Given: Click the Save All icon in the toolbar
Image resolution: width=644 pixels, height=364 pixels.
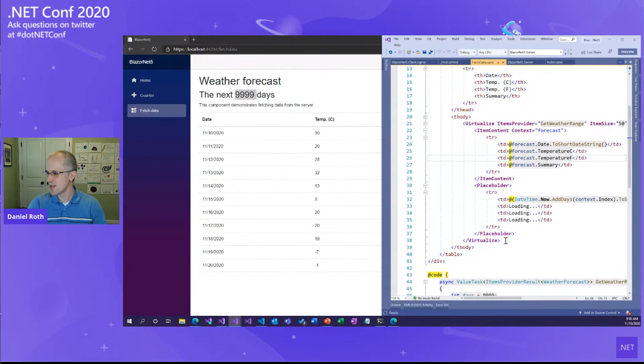Looking at the screenshot, I should [x=430, y=52].
